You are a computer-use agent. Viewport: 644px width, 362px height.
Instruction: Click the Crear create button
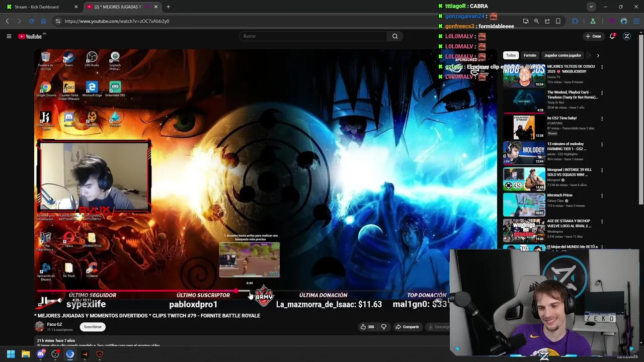point(593,36)
